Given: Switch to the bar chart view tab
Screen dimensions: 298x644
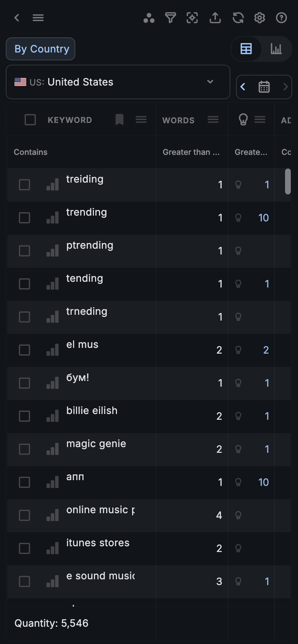Looking at the screenshot, I should [x=276, y=49].
